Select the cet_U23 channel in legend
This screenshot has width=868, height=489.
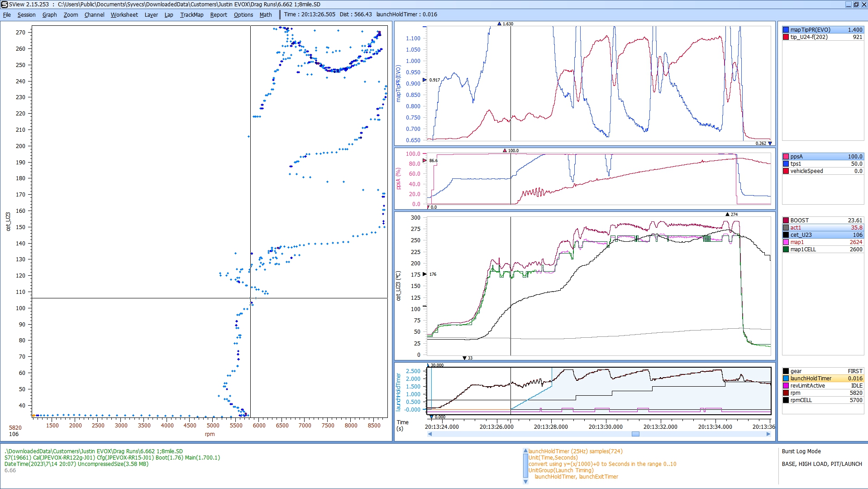point(801,235)
